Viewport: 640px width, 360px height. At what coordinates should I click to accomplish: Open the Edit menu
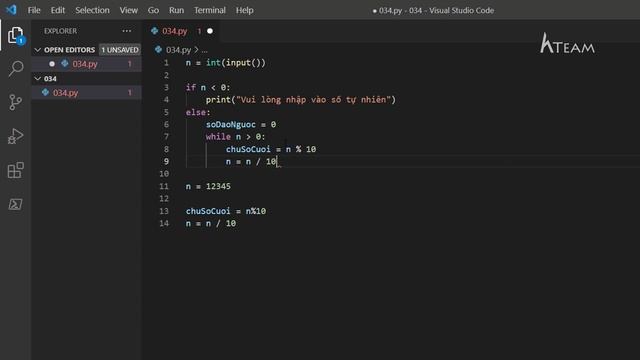click(x=58, y=10)
